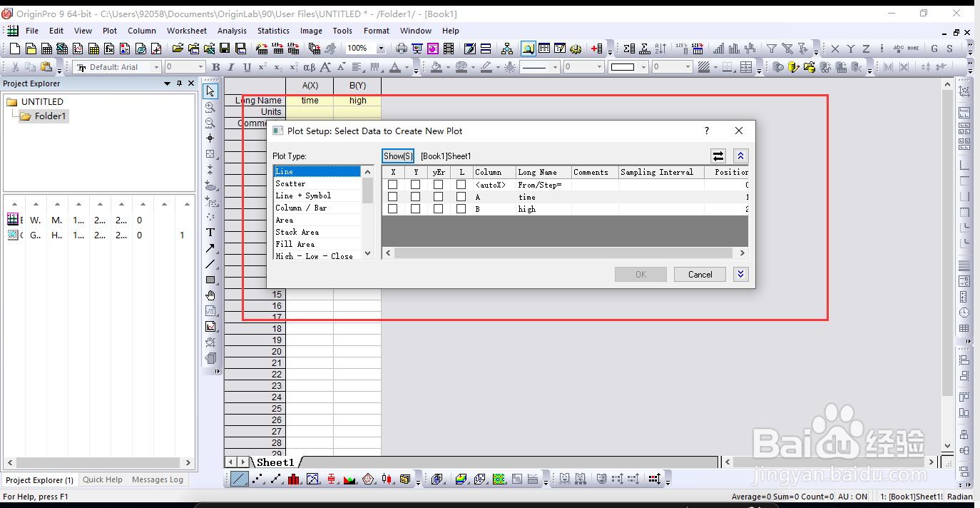Click the Open project folder icon
The width and height of the screenshot is (980, 508).
pyautogui.click(x=178, y=49)
